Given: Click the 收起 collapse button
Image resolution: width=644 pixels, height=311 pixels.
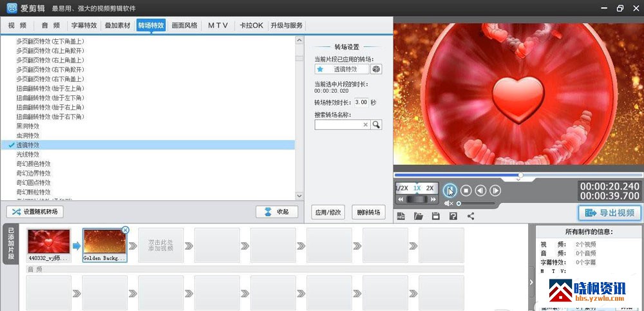Looking at the screenshot, I should click(x=277, y=212).
